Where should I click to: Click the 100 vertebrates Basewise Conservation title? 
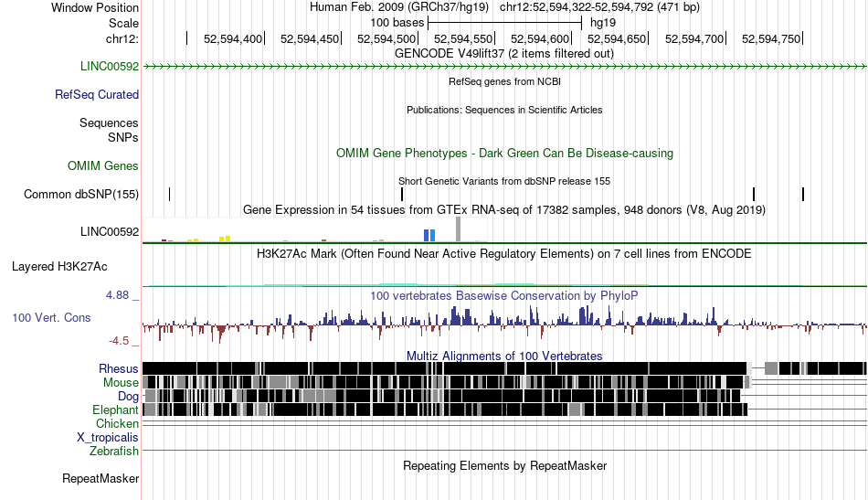click(504, 295)
